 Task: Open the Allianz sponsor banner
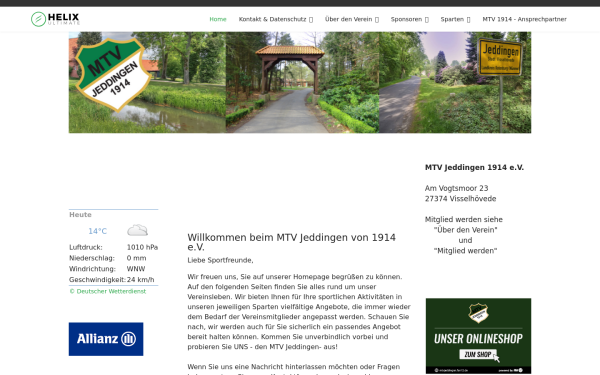click(x=106, y=339)
